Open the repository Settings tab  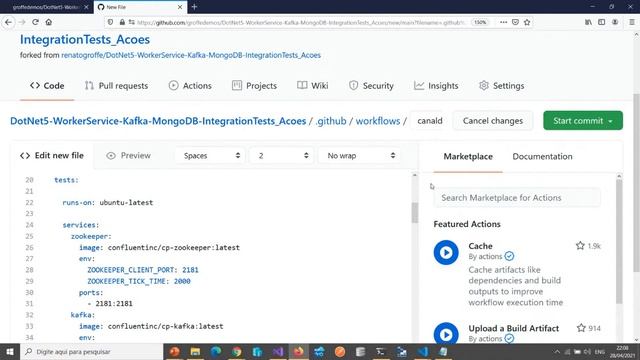tap(501, 86)
